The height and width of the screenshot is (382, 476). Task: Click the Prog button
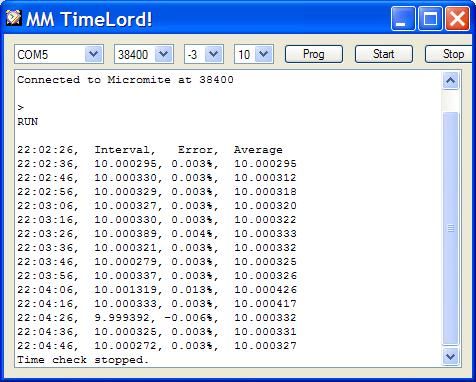tap(314, 54)
